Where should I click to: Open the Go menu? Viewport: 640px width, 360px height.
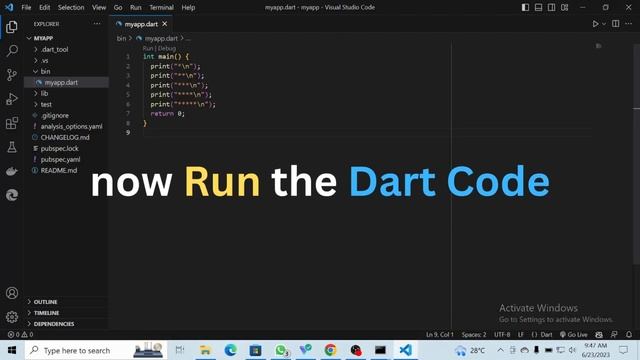[118, 7]
